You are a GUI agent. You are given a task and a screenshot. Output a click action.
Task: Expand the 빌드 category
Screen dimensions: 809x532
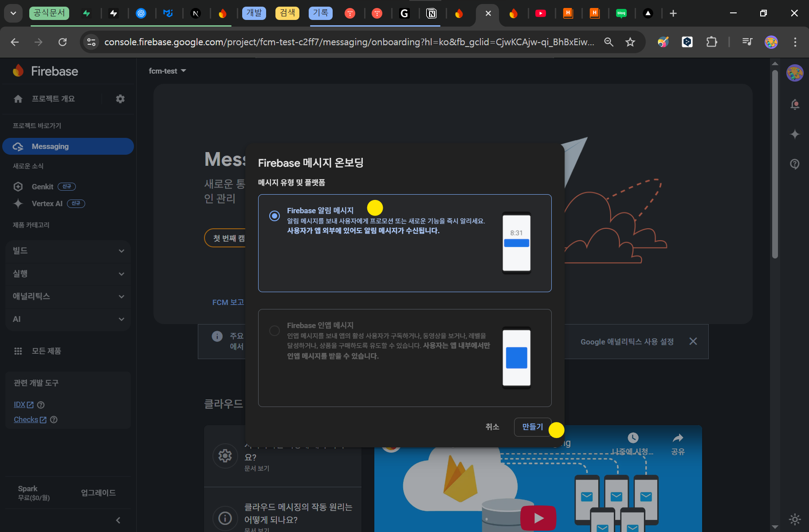(68, 251)
